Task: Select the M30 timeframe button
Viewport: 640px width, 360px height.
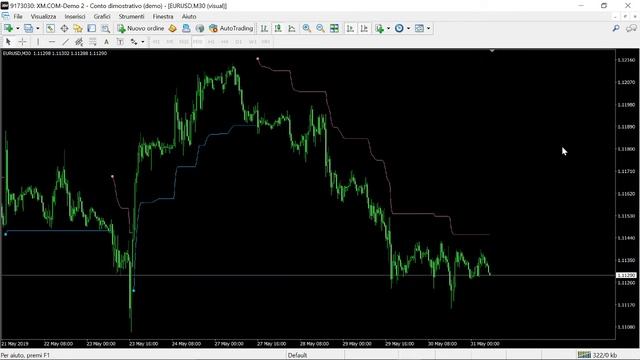Action: coord(198,42)
